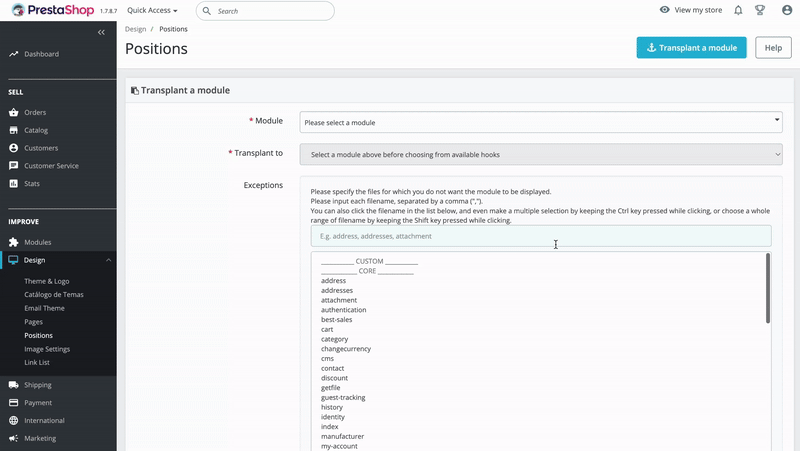Click the Modules puzzle piece icon

point(13,242)
